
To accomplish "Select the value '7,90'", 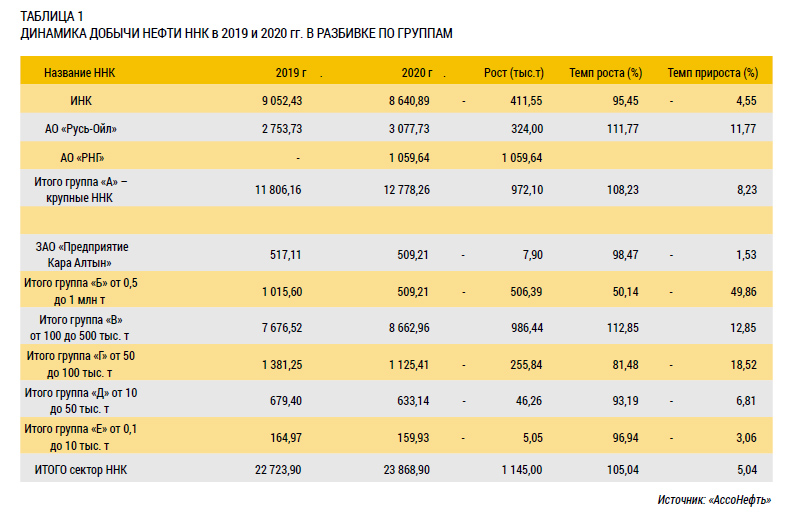I will 533,255.
